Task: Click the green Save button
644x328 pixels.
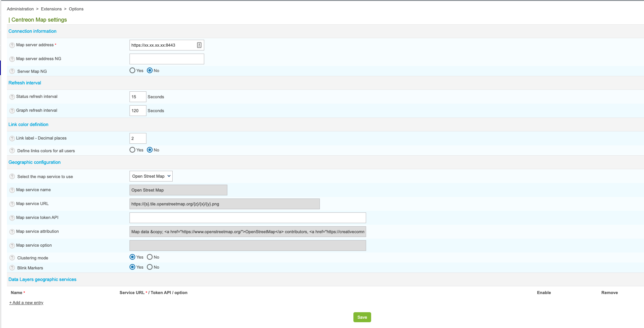Action: coord(362,317)
